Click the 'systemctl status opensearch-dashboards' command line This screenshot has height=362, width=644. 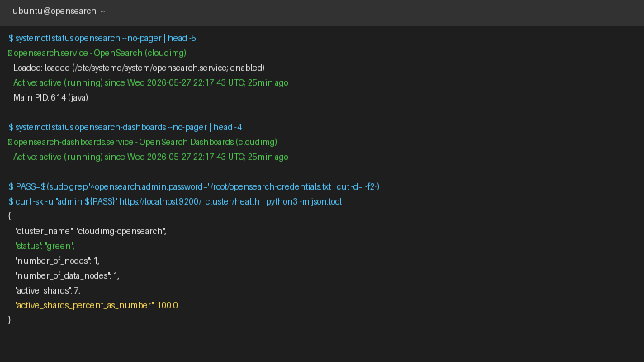click(125, 127)
